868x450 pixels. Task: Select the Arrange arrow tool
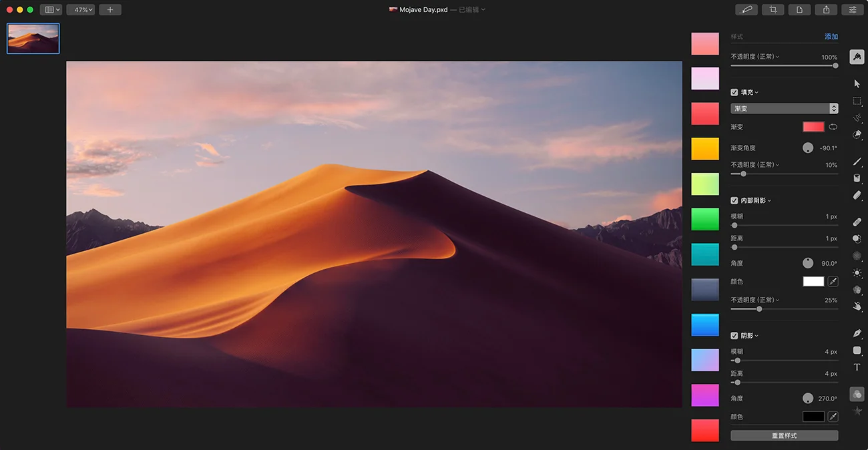click(x=857, y=83)
